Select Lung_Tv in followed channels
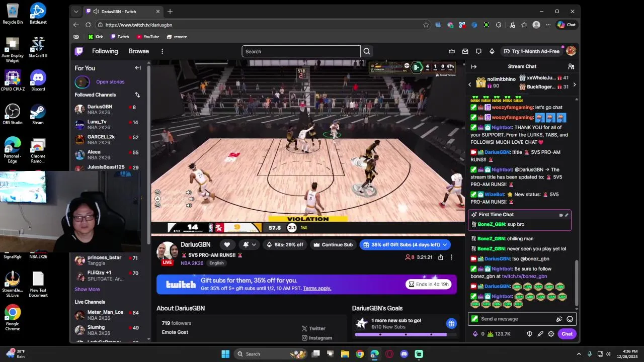 (x=107, y=124)
